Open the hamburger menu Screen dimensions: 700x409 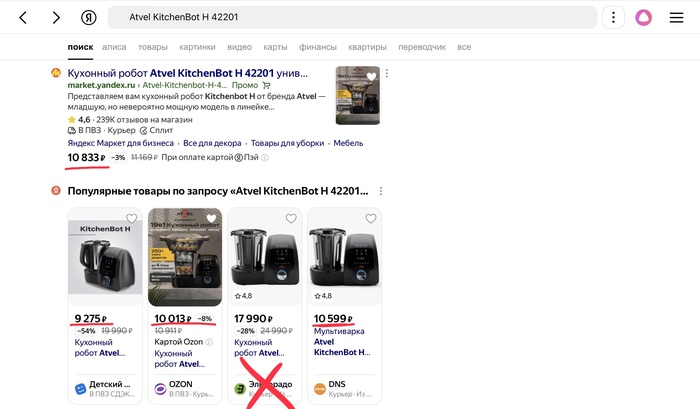pos(677,18)
